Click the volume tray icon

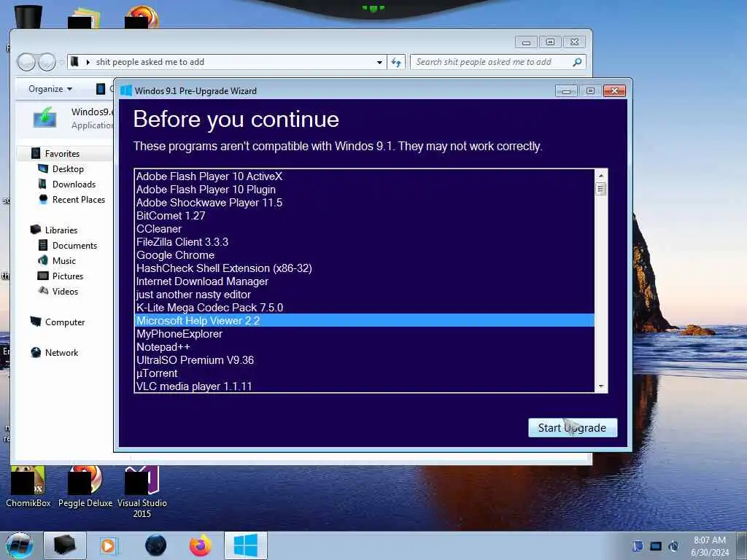673,546
